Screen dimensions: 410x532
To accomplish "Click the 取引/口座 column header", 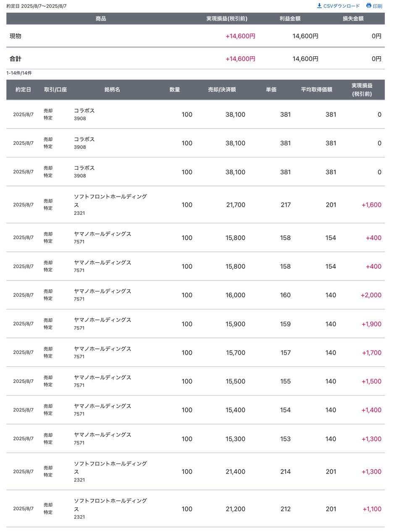I will click(55, 89).
